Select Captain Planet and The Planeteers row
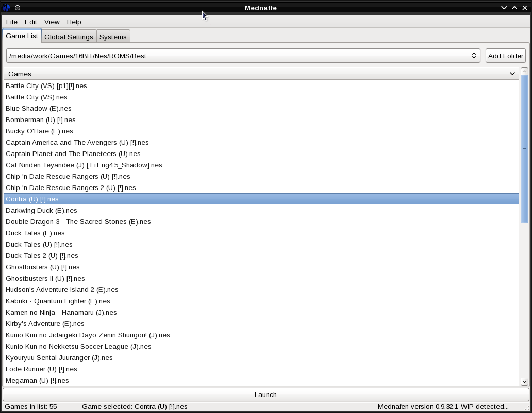This screenshot has height=413, width=532. pyautogui.click(x=261, y=154)
